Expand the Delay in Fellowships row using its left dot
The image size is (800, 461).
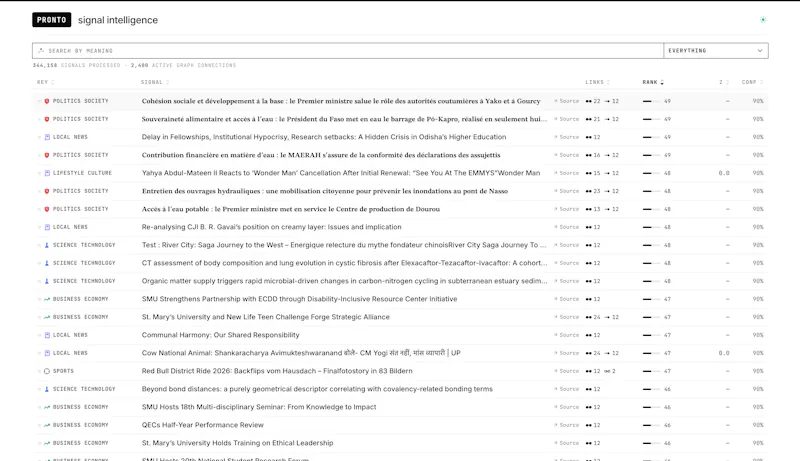[39, 137]
